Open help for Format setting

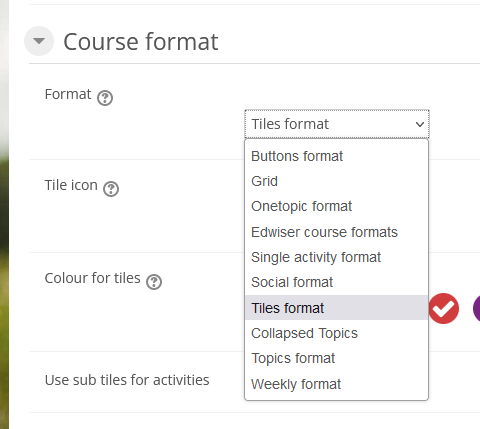click(x=105, y=98)
